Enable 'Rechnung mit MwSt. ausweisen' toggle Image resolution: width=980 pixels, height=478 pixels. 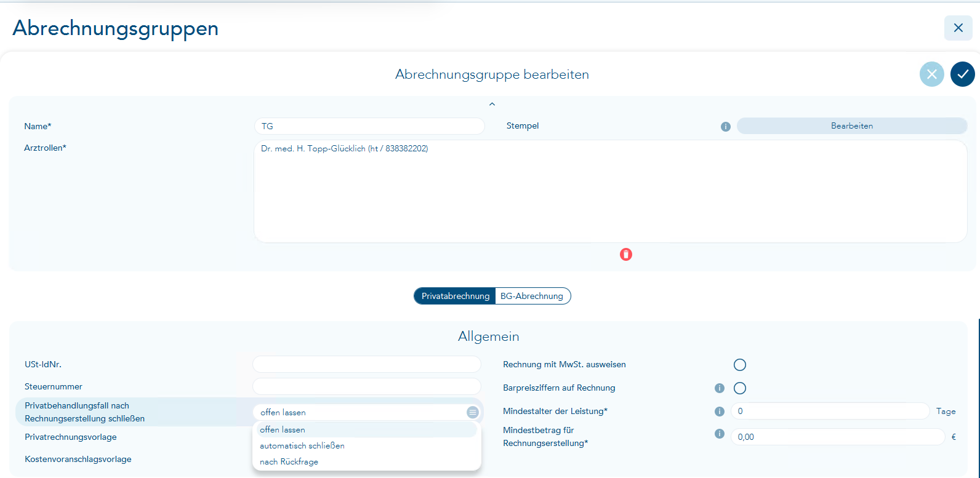tap(740, 365)
